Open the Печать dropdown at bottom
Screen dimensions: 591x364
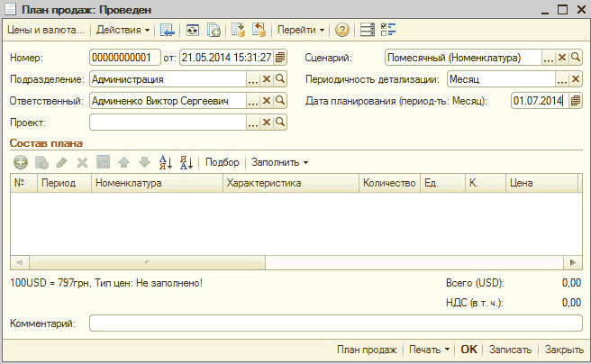[427, 350]
